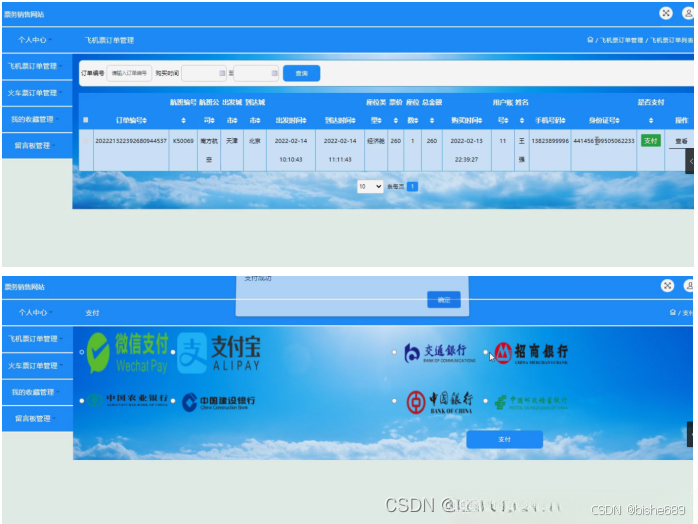This screenshot has width=698, height=524.
Task: Open 个人中心 menu on payment page
Action: tap(35, 312)
